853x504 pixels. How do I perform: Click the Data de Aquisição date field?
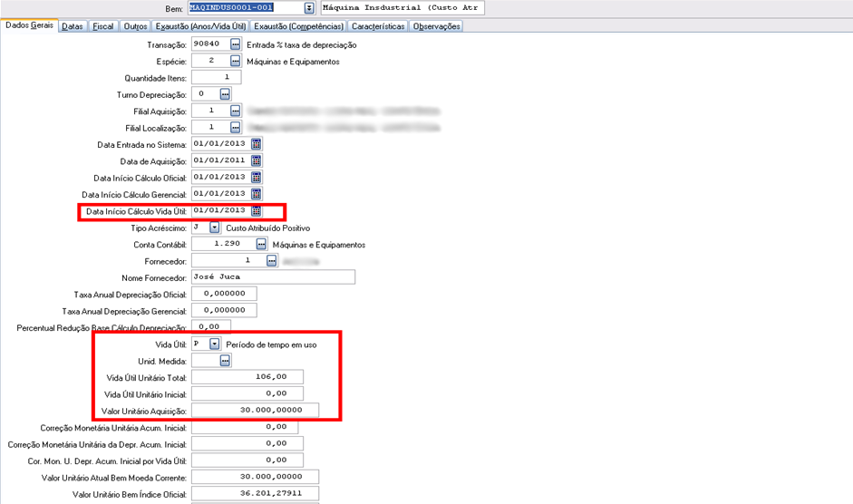point(221,161)
